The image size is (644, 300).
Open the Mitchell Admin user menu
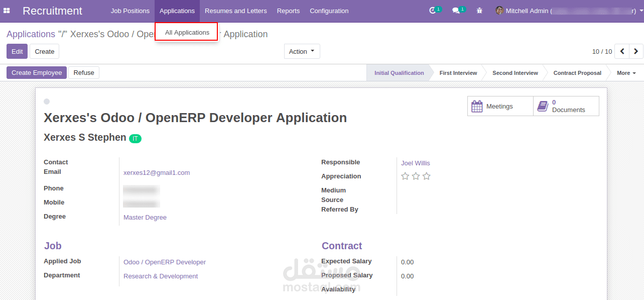tap(569, 11)
